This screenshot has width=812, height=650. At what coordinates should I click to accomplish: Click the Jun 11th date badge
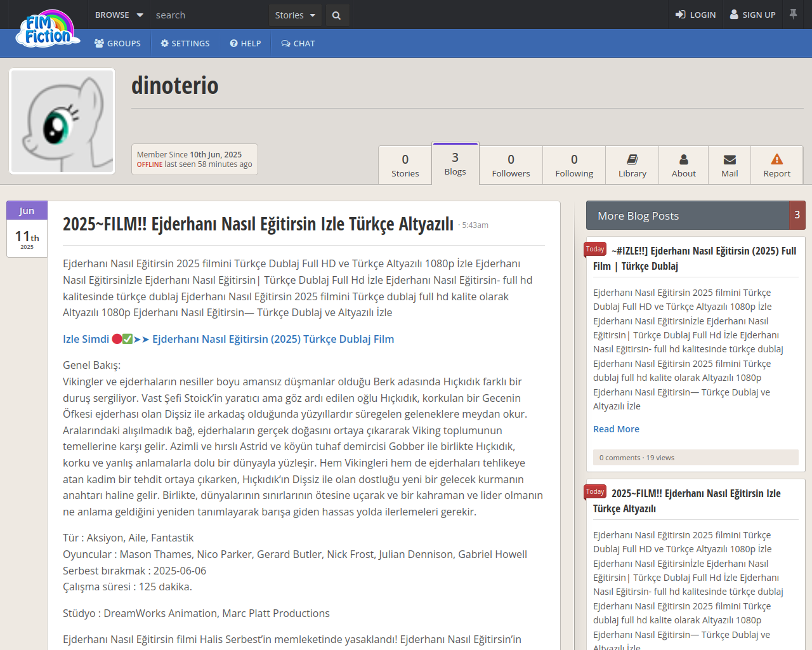(27, 229)
